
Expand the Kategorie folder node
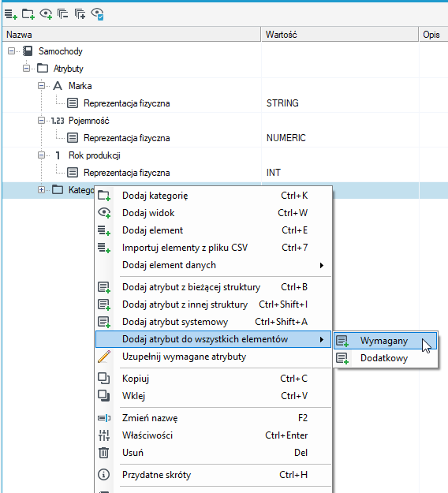[x=41, y=189]
